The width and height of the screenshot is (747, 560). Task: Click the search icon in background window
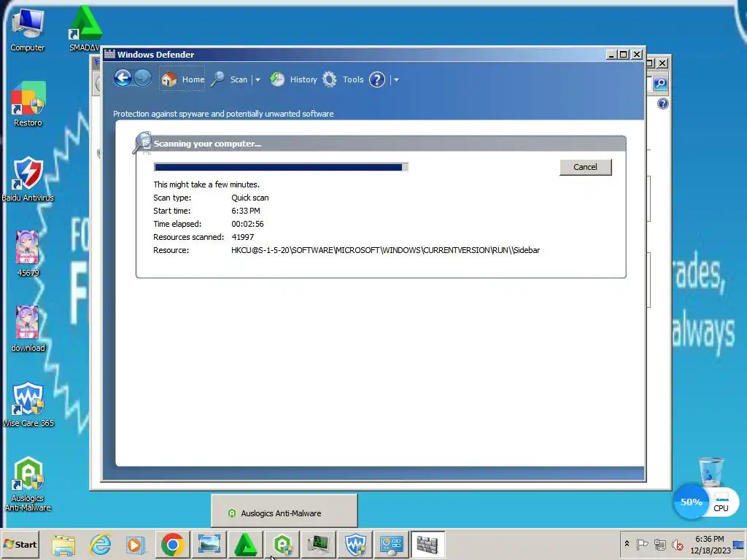pyautogui.click(x=660, y=84)
